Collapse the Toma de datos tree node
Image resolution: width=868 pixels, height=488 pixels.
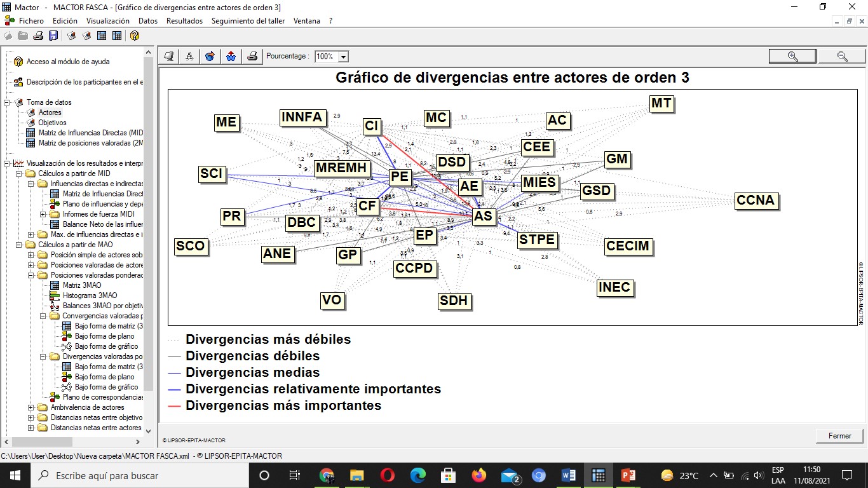tap(7, 102)
